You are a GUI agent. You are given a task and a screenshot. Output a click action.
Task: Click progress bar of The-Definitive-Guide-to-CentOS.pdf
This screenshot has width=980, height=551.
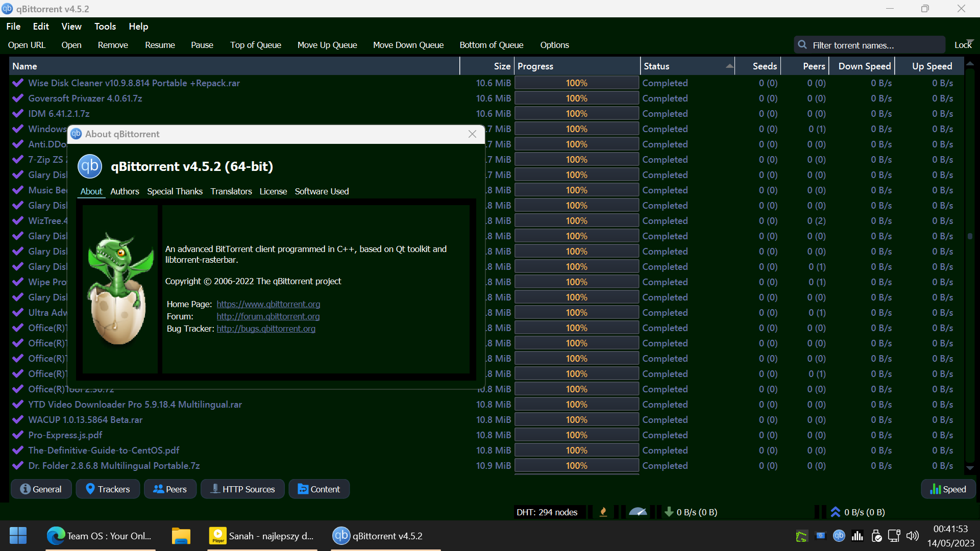tap(577, 450)
